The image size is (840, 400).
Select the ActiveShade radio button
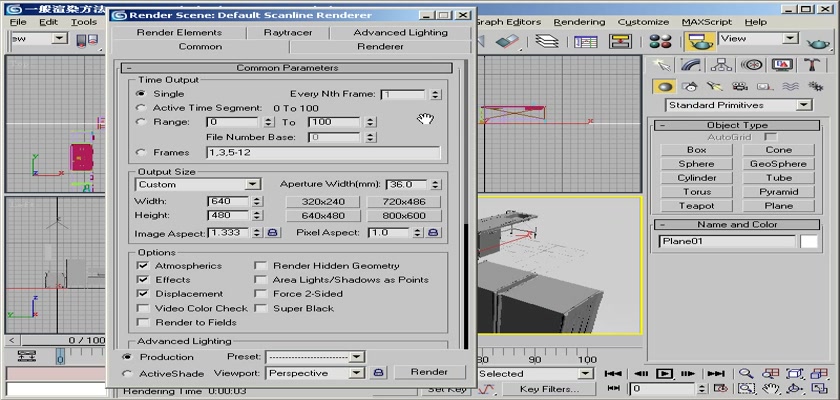pos(127,373)
